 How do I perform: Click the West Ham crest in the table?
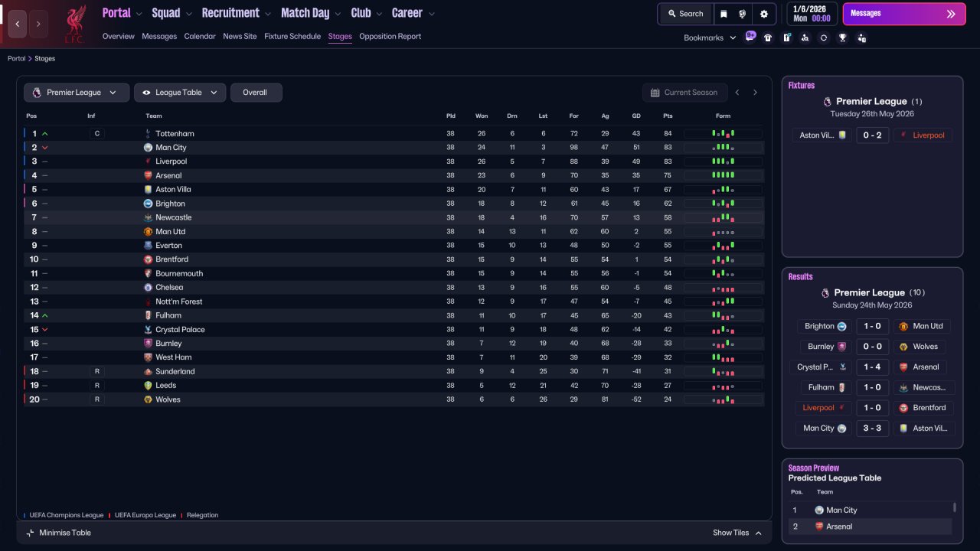(x=148, y=357)
